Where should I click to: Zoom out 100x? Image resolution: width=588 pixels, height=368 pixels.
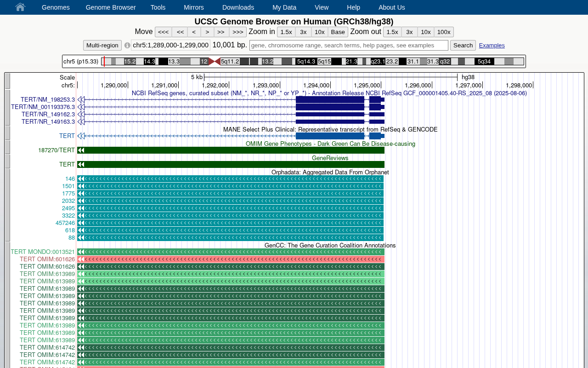pyautogui.click(x=444, y=32)
